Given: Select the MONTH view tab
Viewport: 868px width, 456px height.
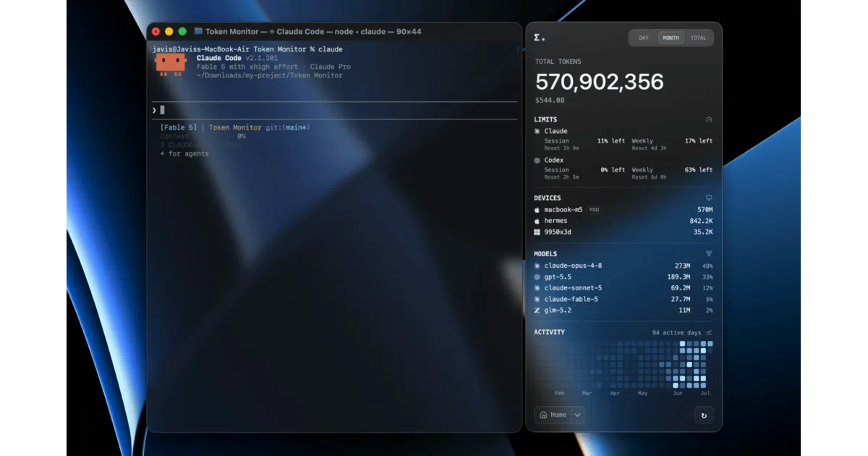Looking at the screenshot, I should 671,38.
